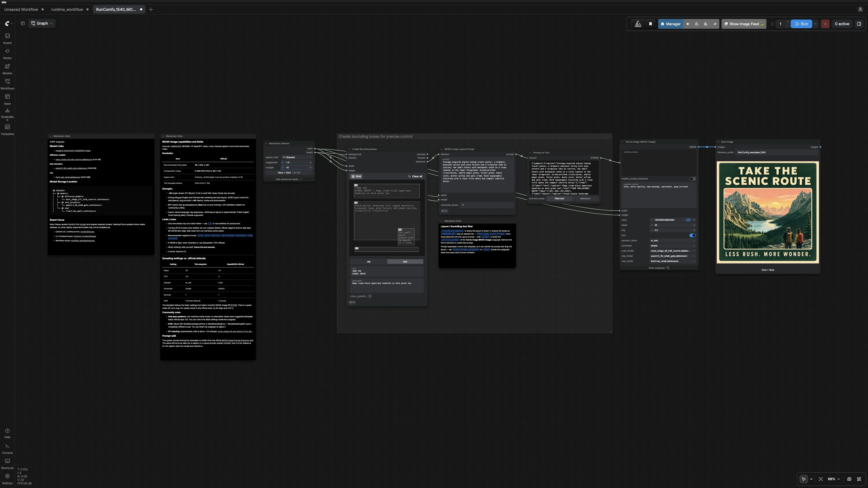Open the Help menu in sidebar
This screenshot has width=868, height=488.
tap(7, 433)
